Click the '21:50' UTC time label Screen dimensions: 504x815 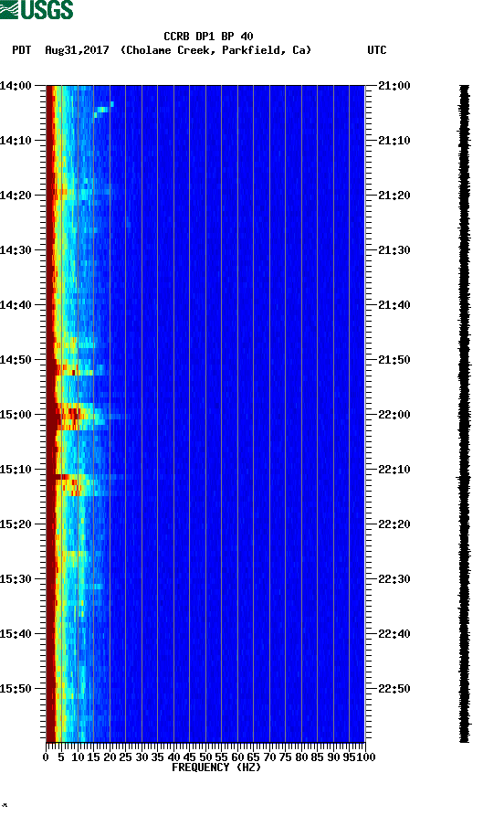click(394, 360)
